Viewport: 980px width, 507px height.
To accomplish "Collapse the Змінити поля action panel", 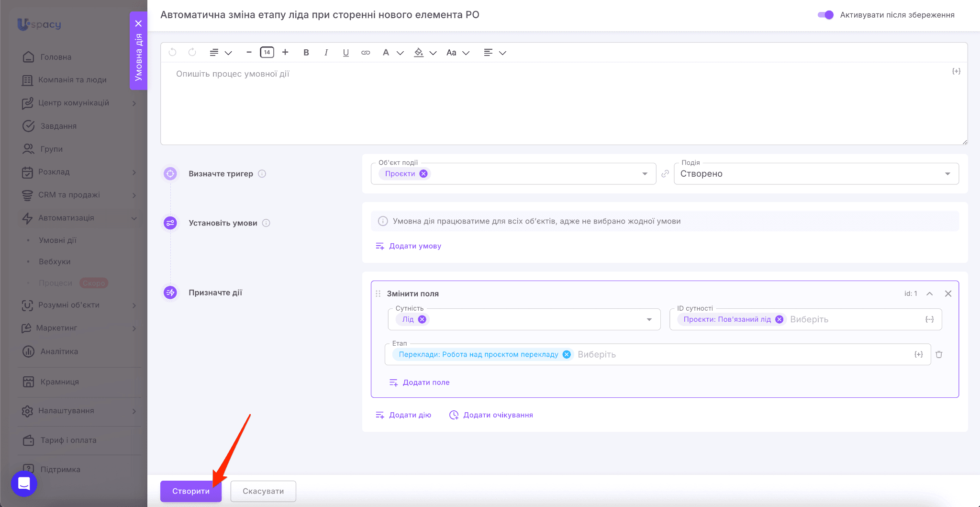I will (929, 293).
